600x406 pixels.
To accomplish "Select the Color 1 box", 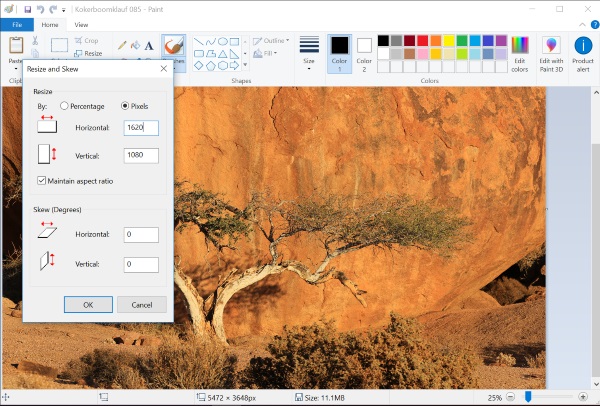I will click(x=339, y=54).
